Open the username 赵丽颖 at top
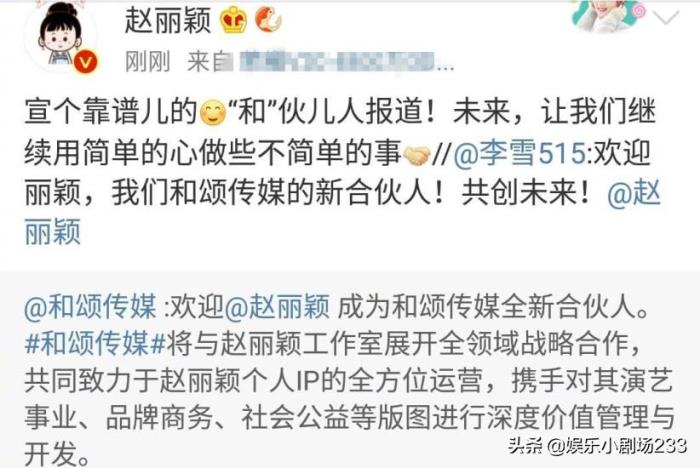The image size is (700, 468). (167, 21)
